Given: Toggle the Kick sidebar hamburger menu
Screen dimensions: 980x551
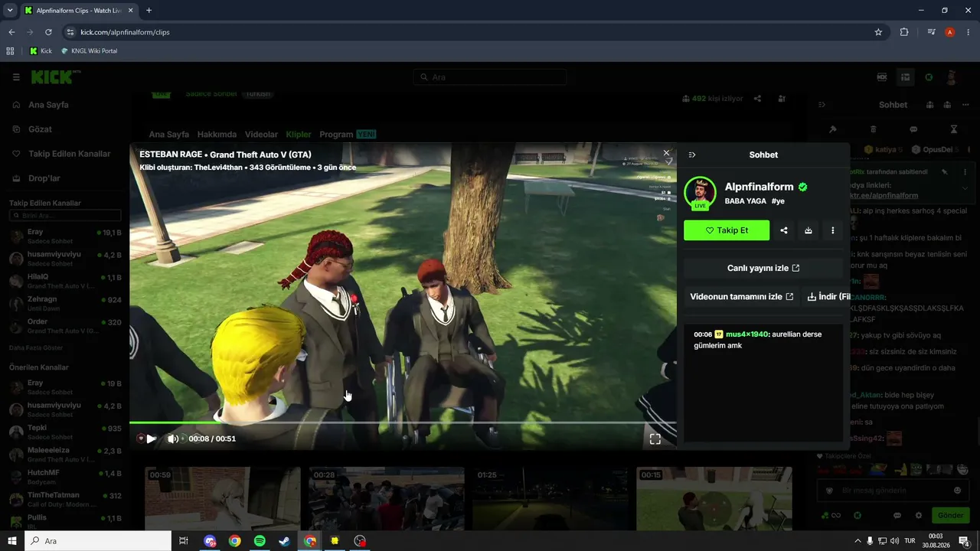Looking at the screenshot, I should pyautogui.click(x=16, y=77).
